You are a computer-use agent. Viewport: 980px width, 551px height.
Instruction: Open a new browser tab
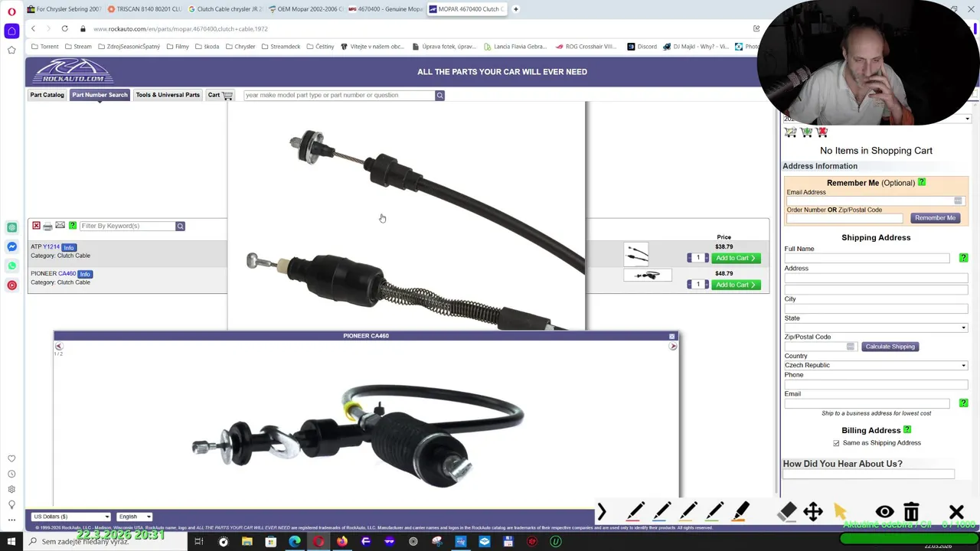[515, 9]
